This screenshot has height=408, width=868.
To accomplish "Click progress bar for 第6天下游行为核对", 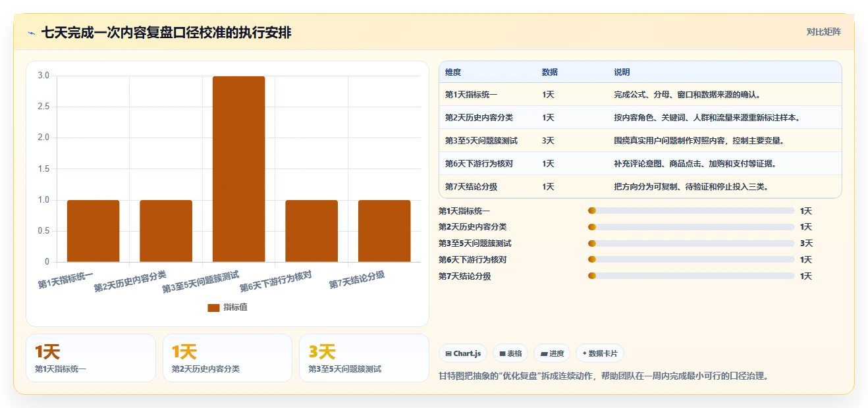I will pyautogui.click(x=691, y=260).
